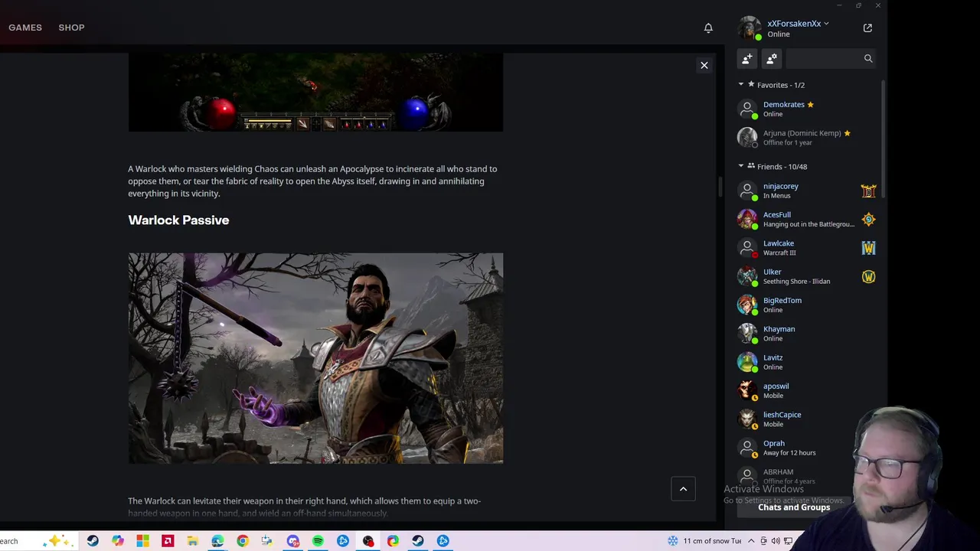Click Arjuna's avatar picture
Screen dimensions: 980x551
(x=747, y=138)
